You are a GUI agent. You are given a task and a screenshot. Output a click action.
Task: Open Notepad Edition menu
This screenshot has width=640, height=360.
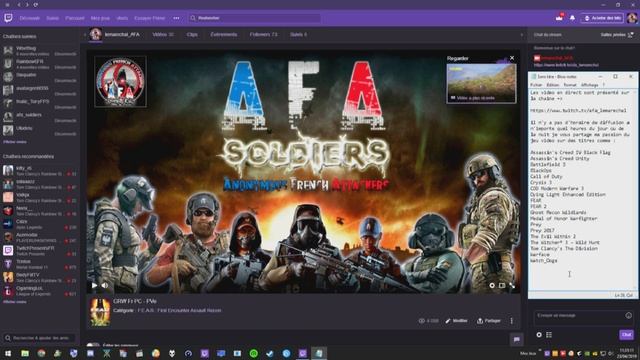[x=553, y=85]
